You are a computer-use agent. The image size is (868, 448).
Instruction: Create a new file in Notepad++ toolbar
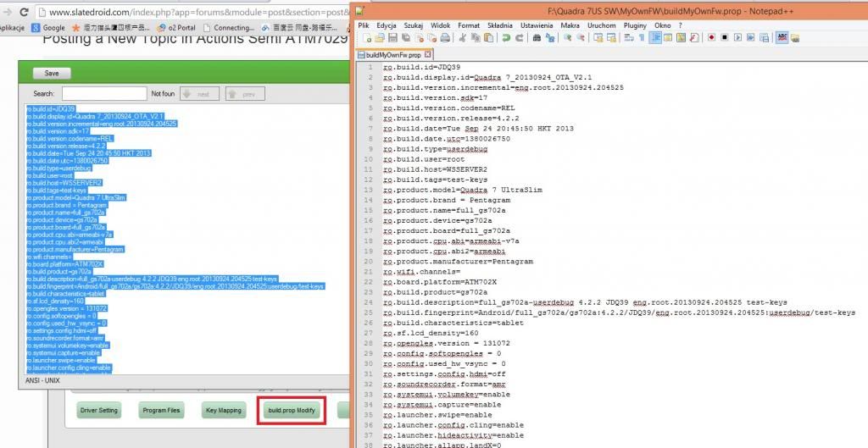click(366, 37)
